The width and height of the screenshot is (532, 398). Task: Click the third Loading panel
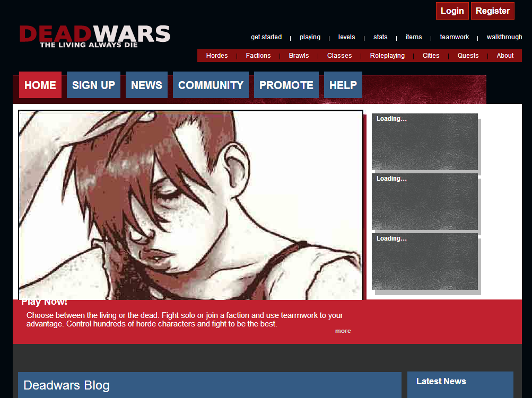point(425,261)
